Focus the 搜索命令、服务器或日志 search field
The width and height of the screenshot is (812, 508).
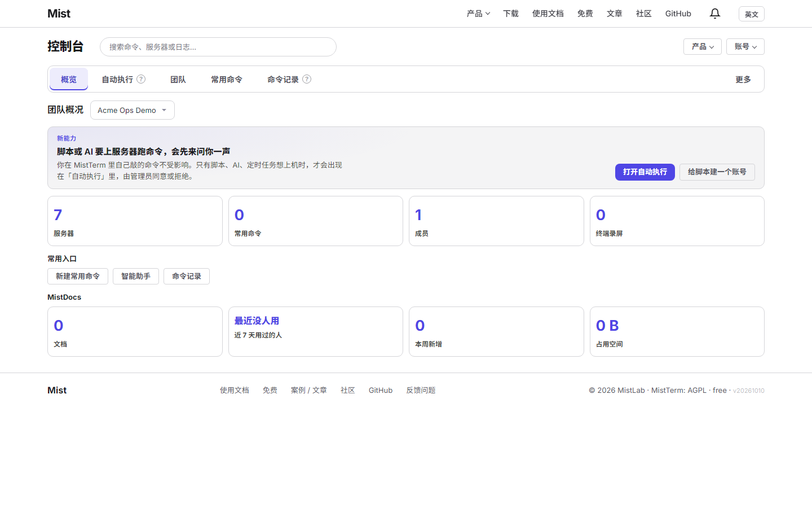pyautogui.click(x=218, y=47)
